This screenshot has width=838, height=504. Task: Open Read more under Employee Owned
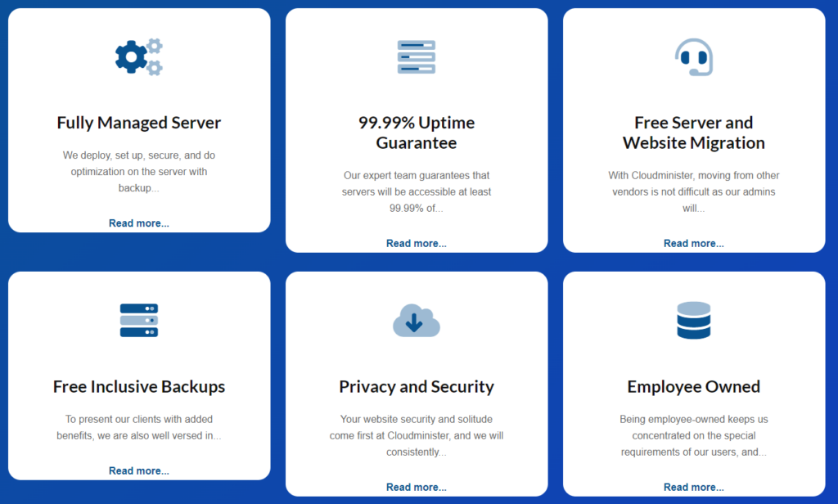[x=694, y=488]
